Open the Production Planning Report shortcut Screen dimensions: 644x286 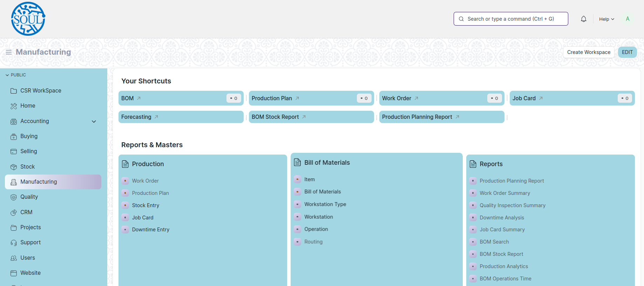(442, 117)
